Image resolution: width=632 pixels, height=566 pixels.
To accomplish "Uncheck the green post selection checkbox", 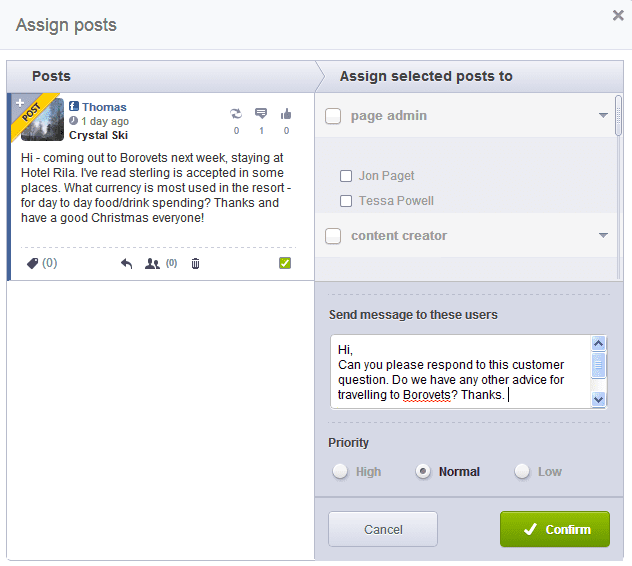I will [x=285, y=263].
